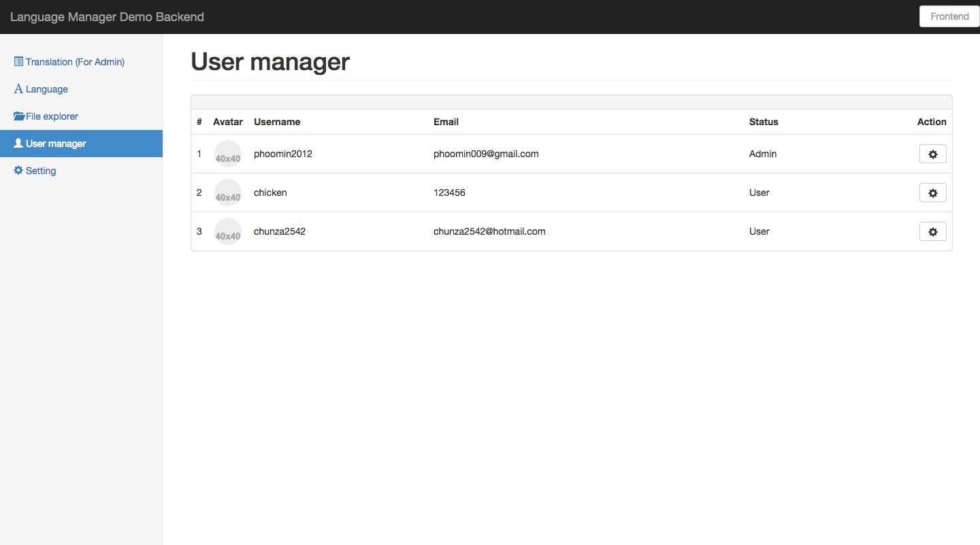Click the chunza2542@hotmail.com email text
This screenshot has height=545, width=980.
tap(489, 231)
